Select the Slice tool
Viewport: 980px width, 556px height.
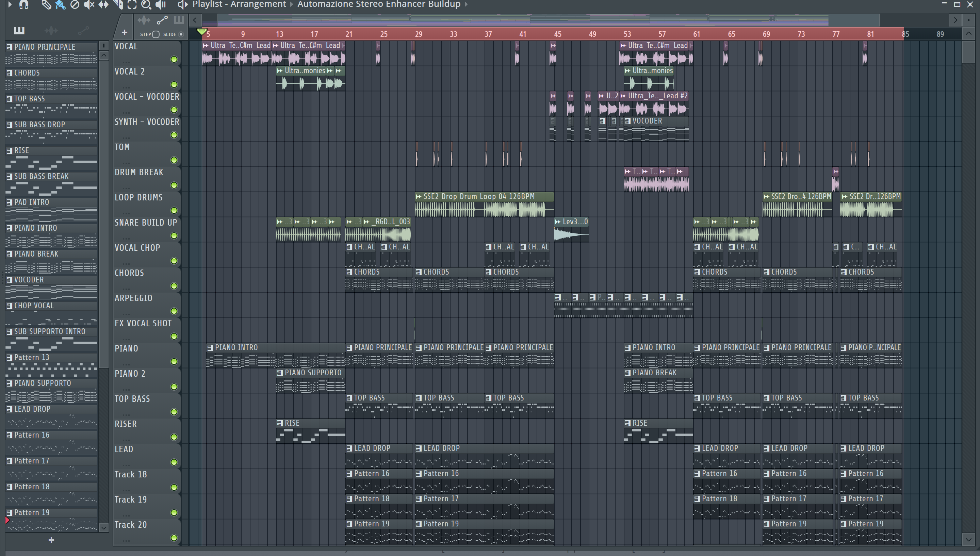[x=118, y=4]
